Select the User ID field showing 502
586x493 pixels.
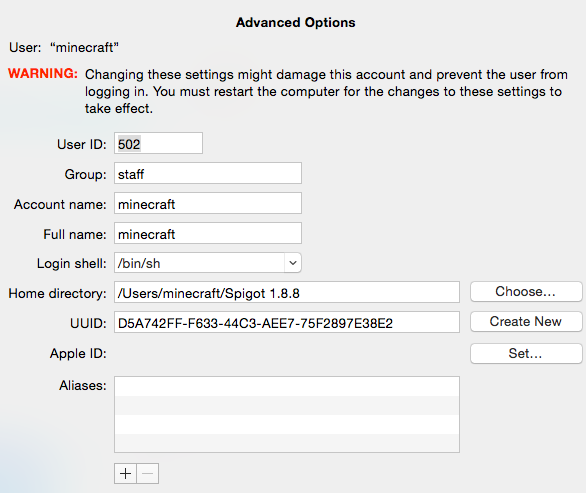pyautogui.click(x=158, y=143)
